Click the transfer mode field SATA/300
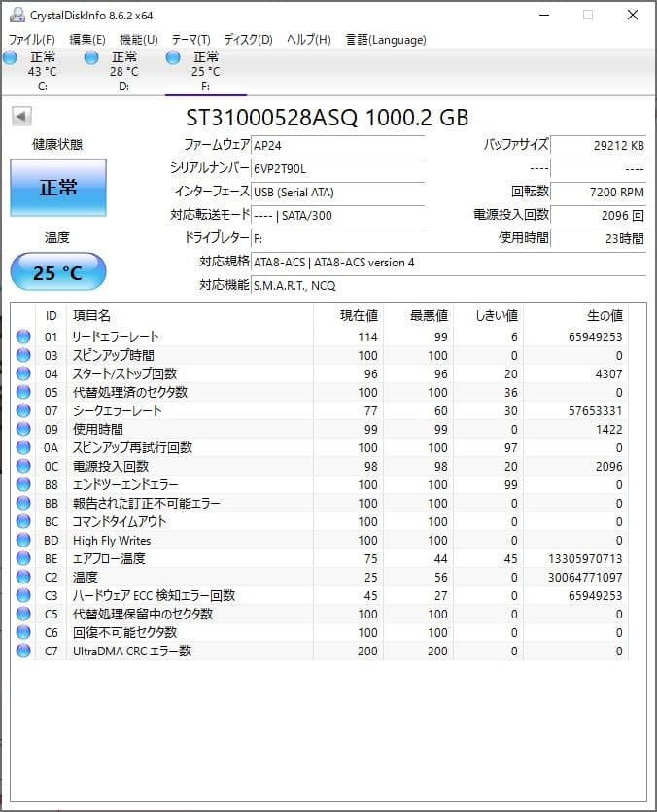The width and height of the screenshot is (657, 812). click(x=337, y=216)
